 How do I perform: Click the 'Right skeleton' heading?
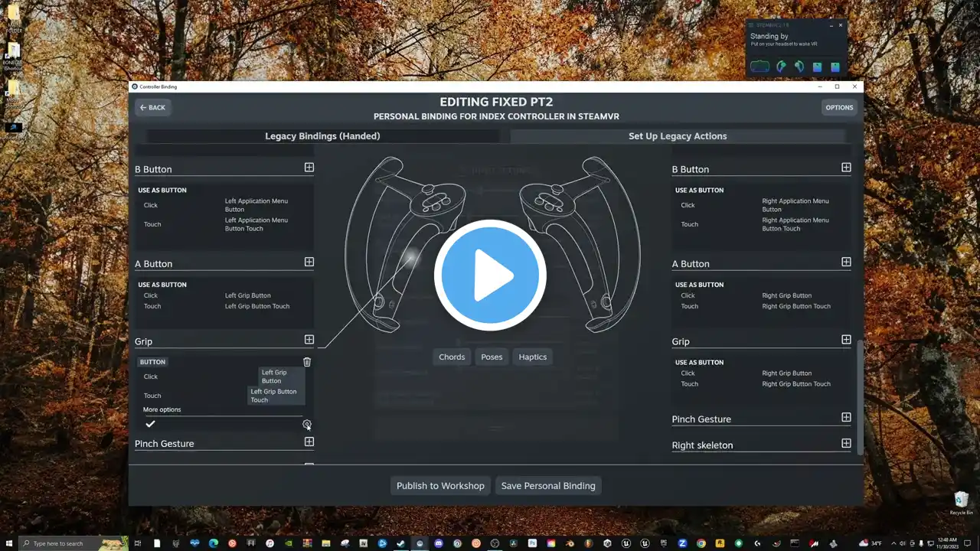(x=703, y=445)
